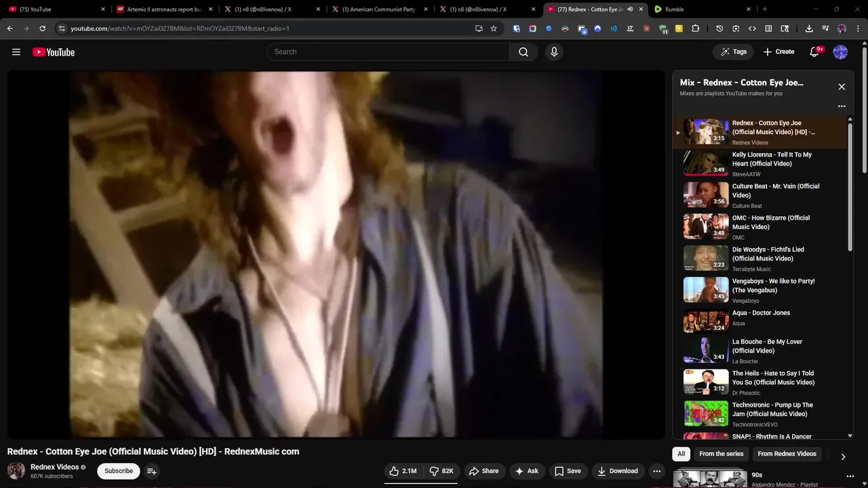The height and width of the screenshot is (488, 868).
Task: Play La Bouche - Be My Lover
Action: (x=759, y=351)
